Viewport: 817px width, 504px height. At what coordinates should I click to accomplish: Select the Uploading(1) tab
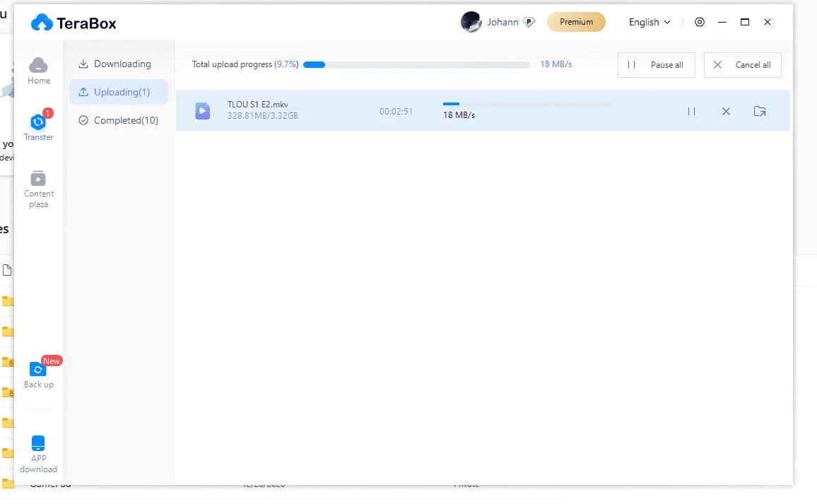point(119,93)
